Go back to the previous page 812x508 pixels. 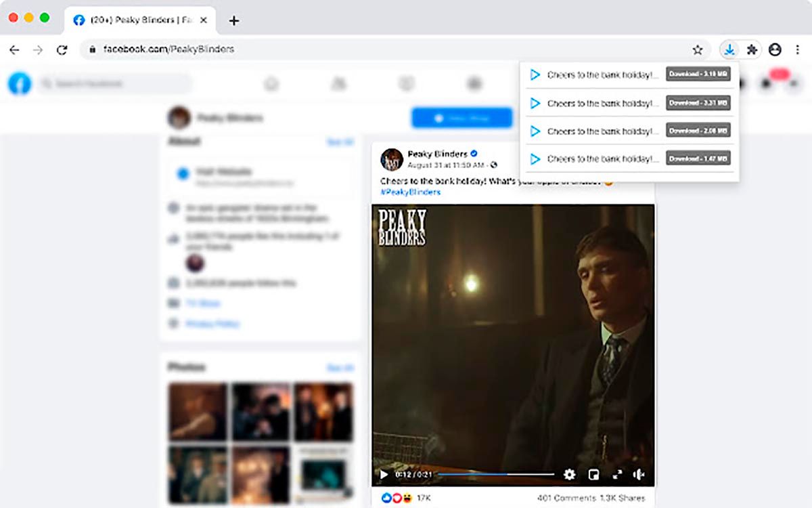coord(14,49)
